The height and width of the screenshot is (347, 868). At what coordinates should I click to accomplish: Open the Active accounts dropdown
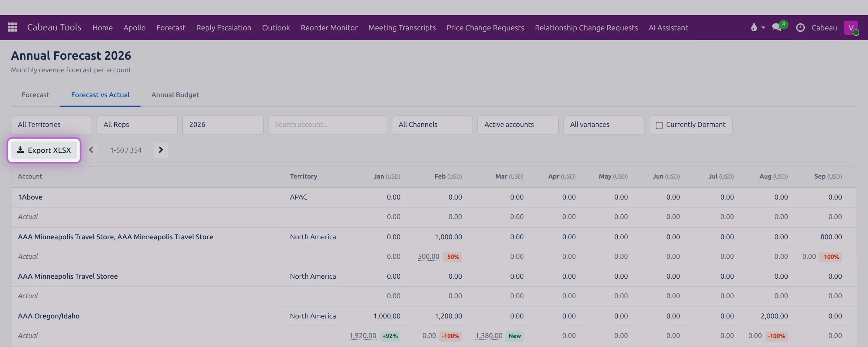pyautogui.click(x=518, y=125)
